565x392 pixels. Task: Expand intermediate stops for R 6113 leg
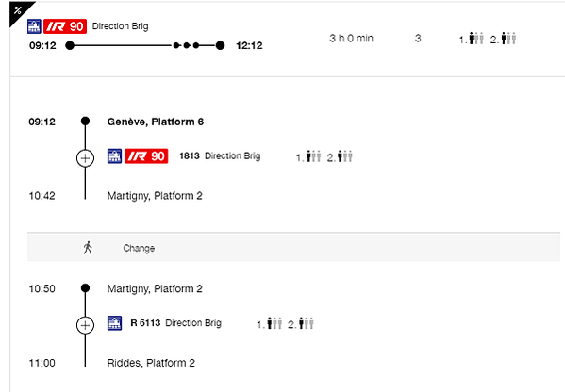pyautogui.click(x=86, y=325)
